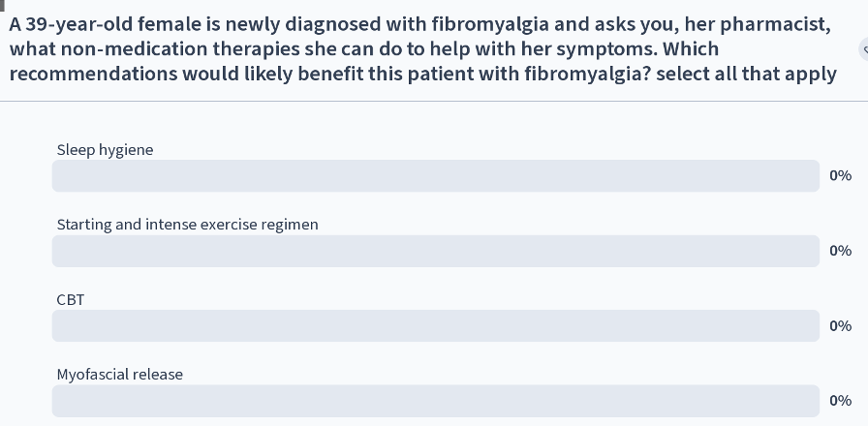
Task: Select the Starting and intense exercise regimen bar
Action: [436, 251]
